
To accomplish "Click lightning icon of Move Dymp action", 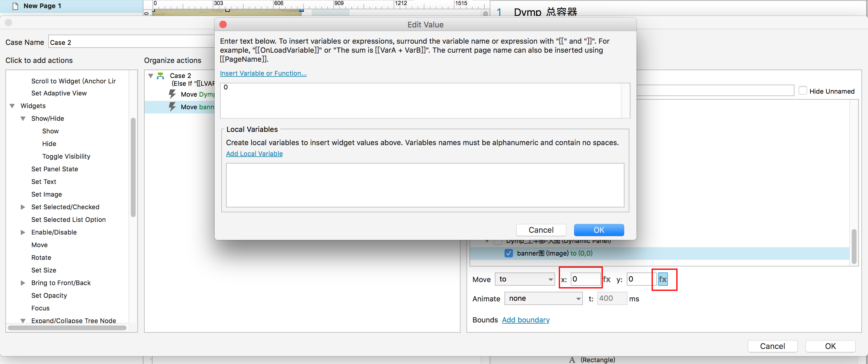I will (x=172, y=94).
